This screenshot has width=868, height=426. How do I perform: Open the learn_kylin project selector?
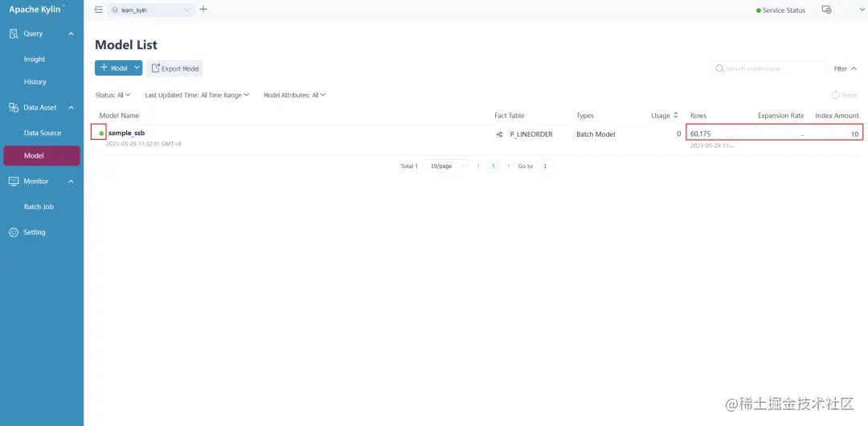coord(151,10)
